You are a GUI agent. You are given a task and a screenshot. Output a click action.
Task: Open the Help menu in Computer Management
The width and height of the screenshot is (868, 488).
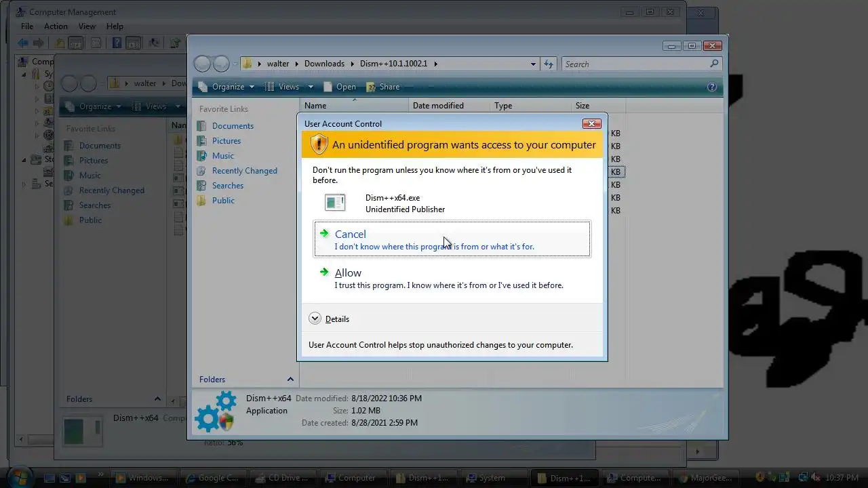[x=115, y=26]
